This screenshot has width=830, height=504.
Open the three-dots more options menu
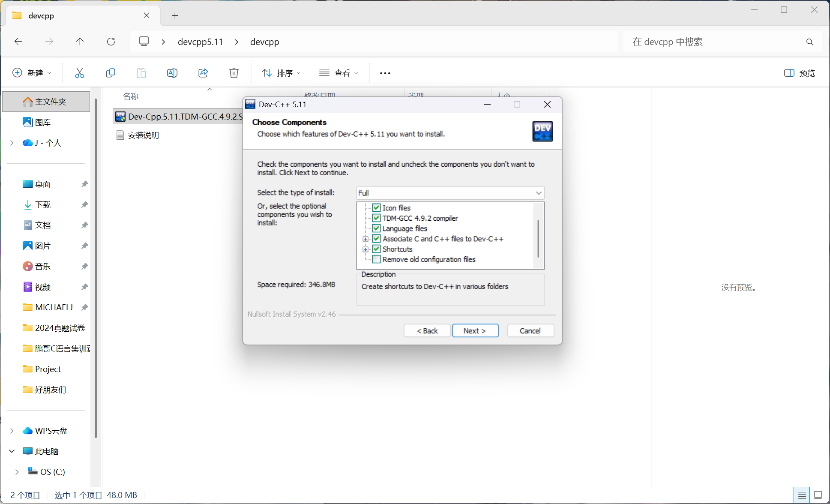(385, 73)
